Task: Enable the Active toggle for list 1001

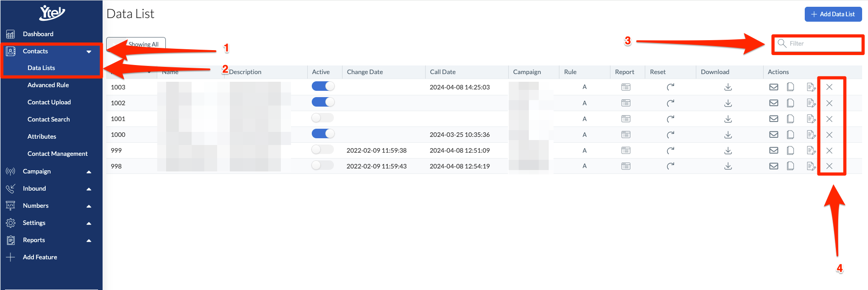Action: 323,118
